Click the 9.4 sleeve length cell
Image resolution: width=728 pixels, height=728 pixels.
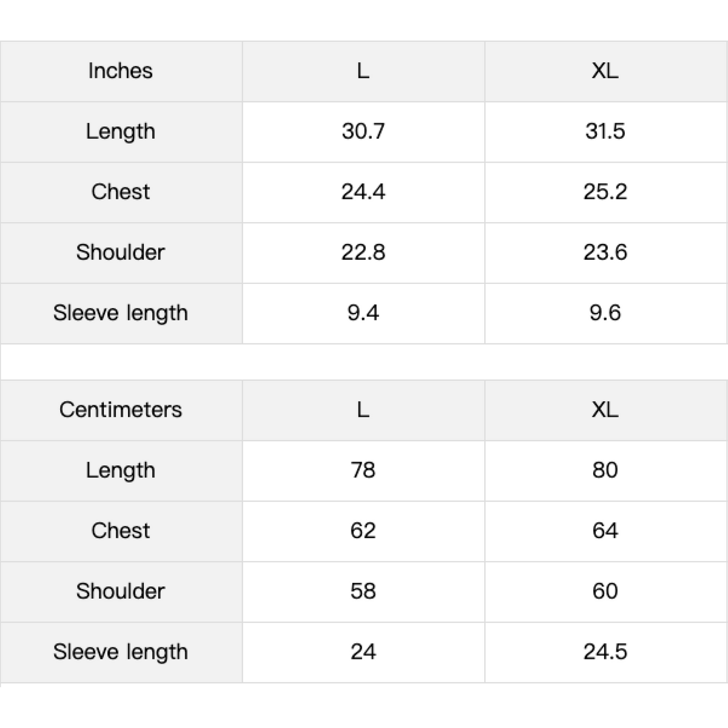point(363,314)
